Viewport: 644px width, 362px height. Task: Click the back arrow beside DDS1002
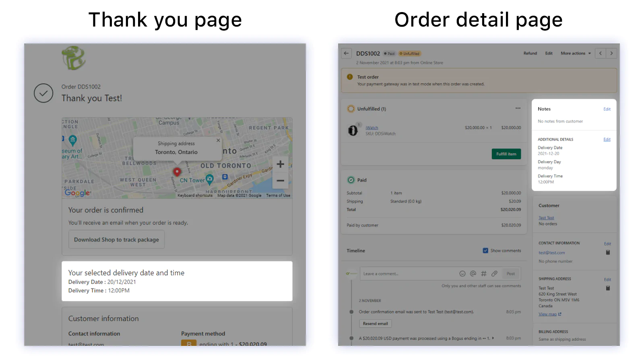[x=346, y=53]
